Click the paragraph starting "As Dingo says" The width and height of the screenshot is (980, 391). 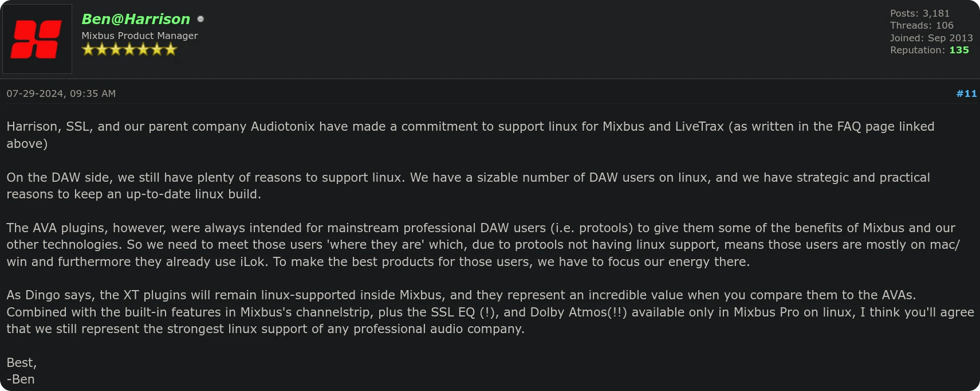[x=490, y=312]
